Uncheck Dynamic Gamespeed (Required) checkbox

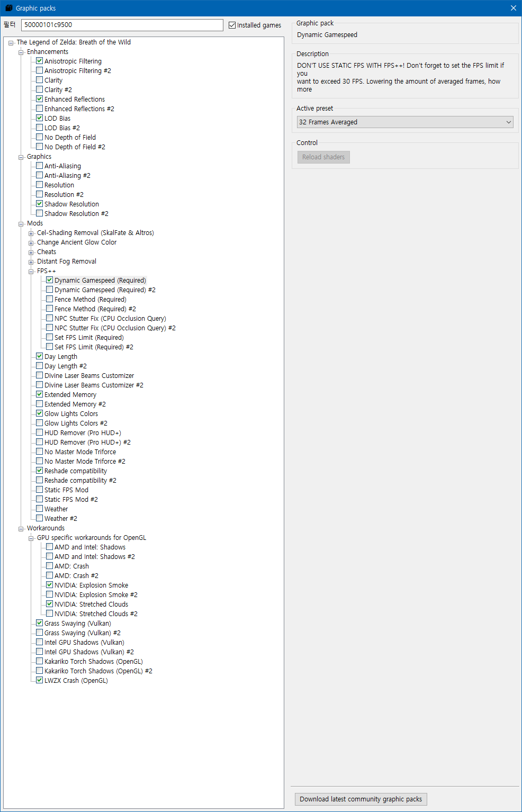click(49, 280)
